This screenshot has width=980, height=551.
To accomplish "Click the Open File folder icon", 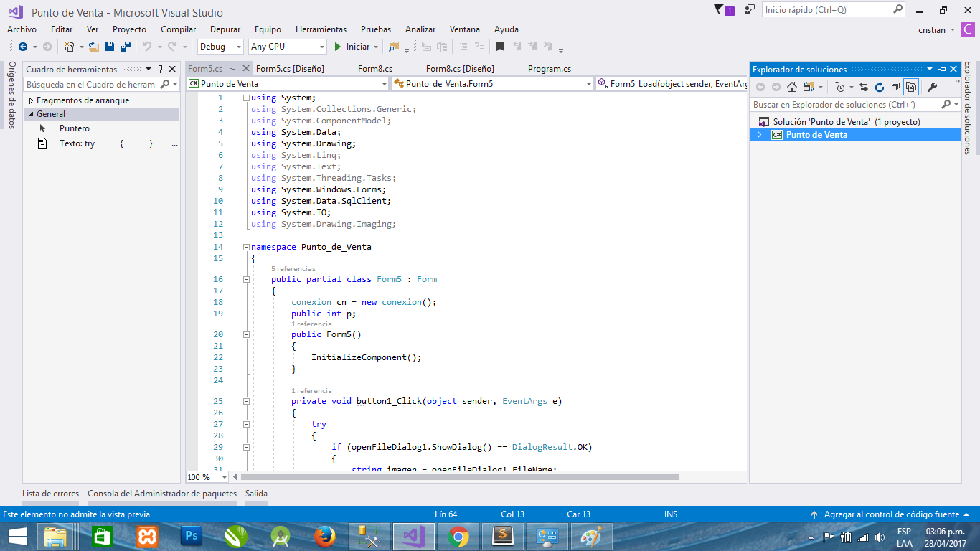I will (x=94, y=47).
